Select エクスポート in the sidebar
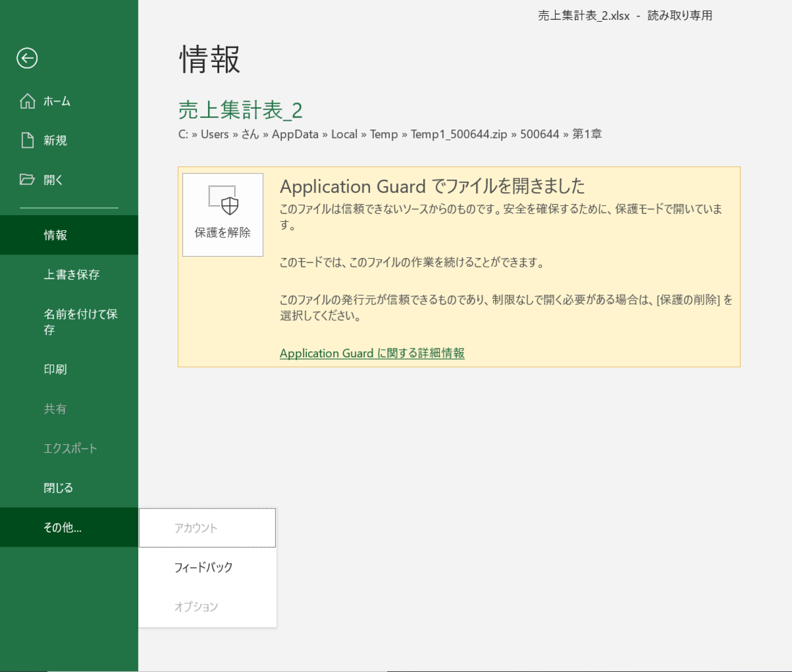 [69, 449]
